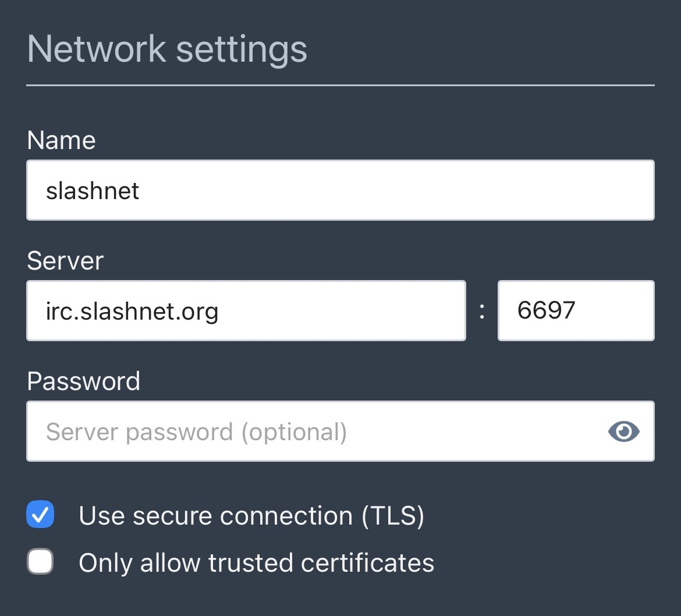Screen dimensions: 681x616
Task: Place cursor on the "irc.slashnet.org" text
Action: tap(132, 311)
